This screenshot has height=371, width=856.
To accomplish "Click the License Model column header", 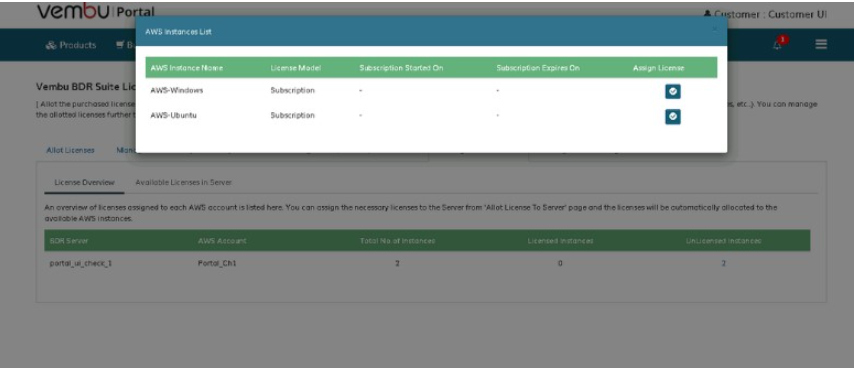I will (295, 68).
